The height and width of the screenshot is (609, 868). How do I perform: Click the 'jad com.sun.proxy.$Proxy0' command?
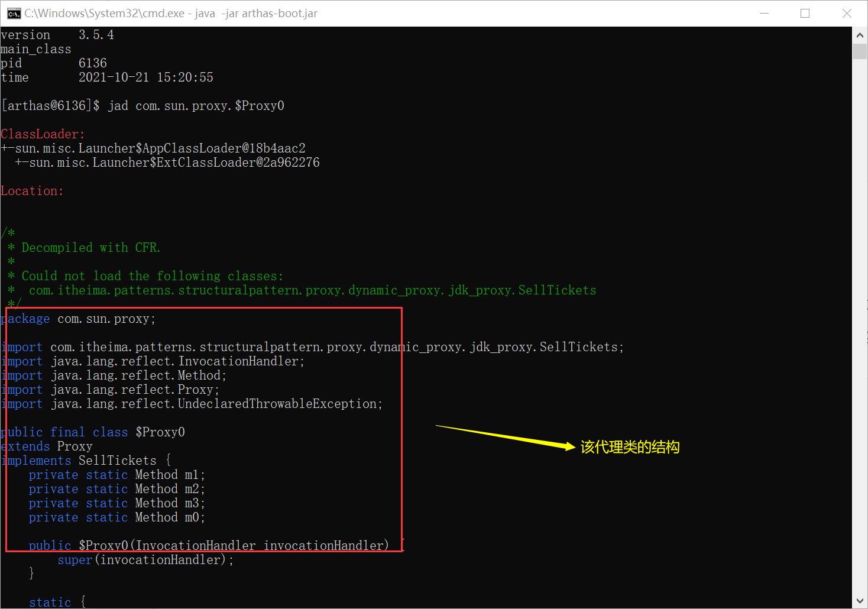196,106
